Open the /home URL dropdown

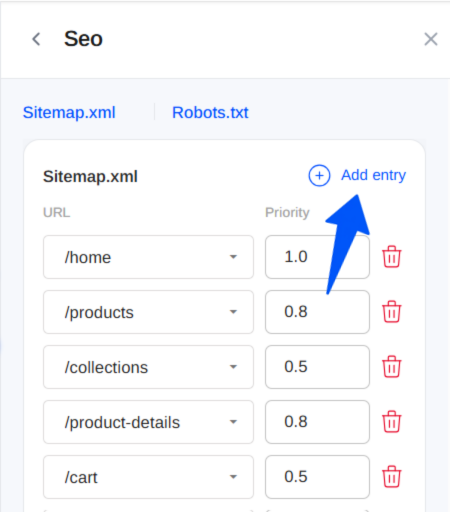pos(148,257)
